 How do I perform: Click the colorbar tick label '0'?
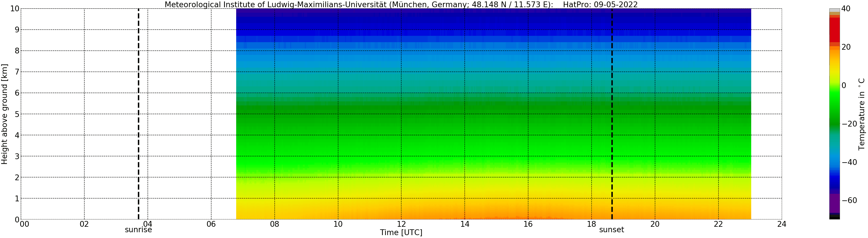pyautogui.click(x=844, y=85)
